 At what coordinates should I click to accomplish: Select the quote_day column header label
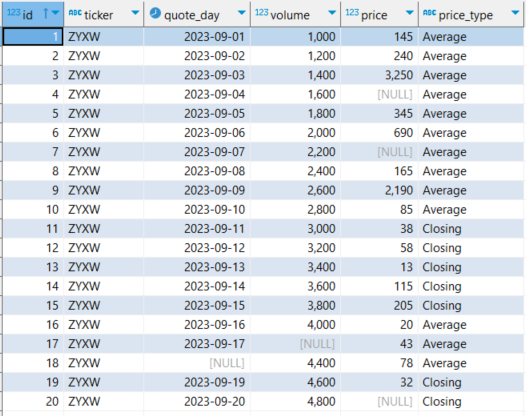pos(192,15)
